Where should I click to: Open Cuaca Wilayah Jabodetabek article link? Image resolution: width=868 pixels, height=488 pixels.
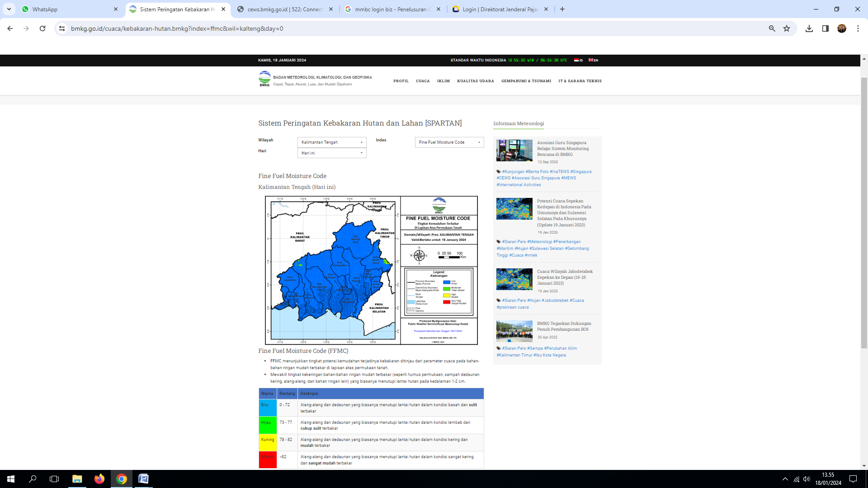pyautogui.click(x=565, y=277)
